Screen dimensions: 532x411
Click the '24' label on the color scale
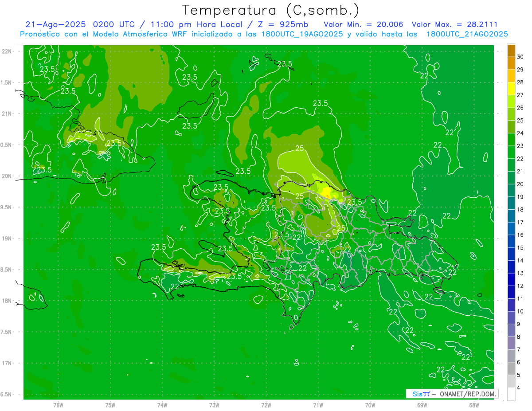coord(520,133)
